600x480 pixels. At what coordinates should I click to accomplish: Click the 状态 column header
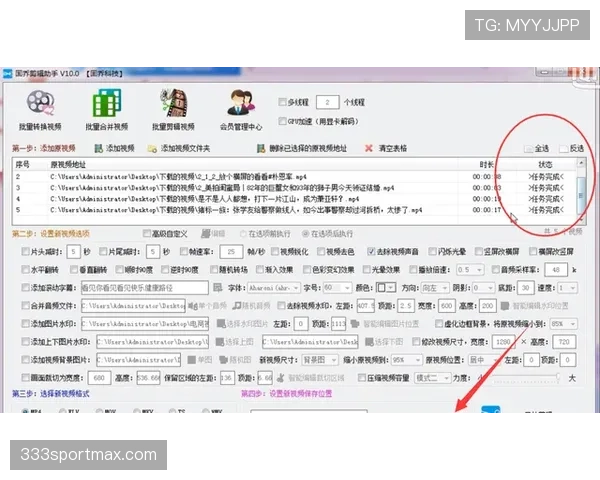tap(545, 165)
